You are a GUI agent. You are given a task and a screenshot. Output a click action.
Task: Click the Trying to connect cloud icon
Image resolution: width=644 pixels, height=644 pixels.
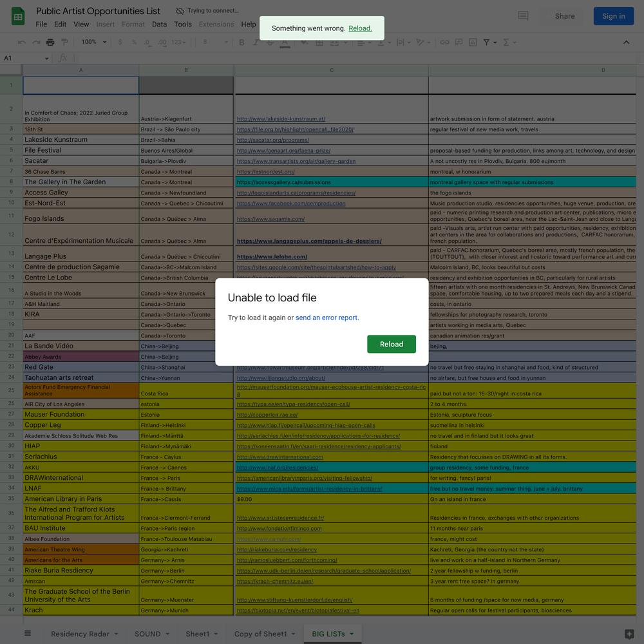180,11
